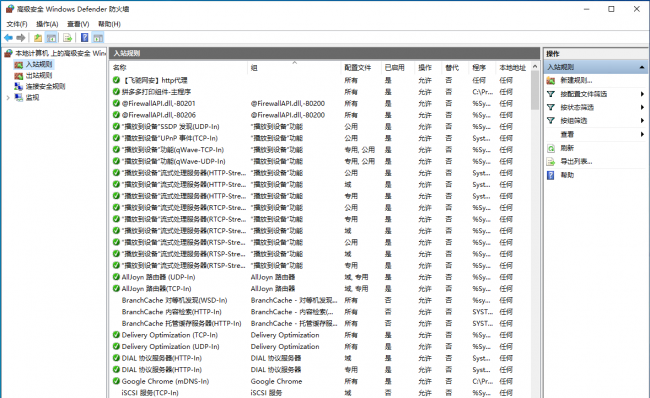The image size is (650, 398).
Task: Select rule @FirewallAPI.dll,-80206
Action: (158, 115)
